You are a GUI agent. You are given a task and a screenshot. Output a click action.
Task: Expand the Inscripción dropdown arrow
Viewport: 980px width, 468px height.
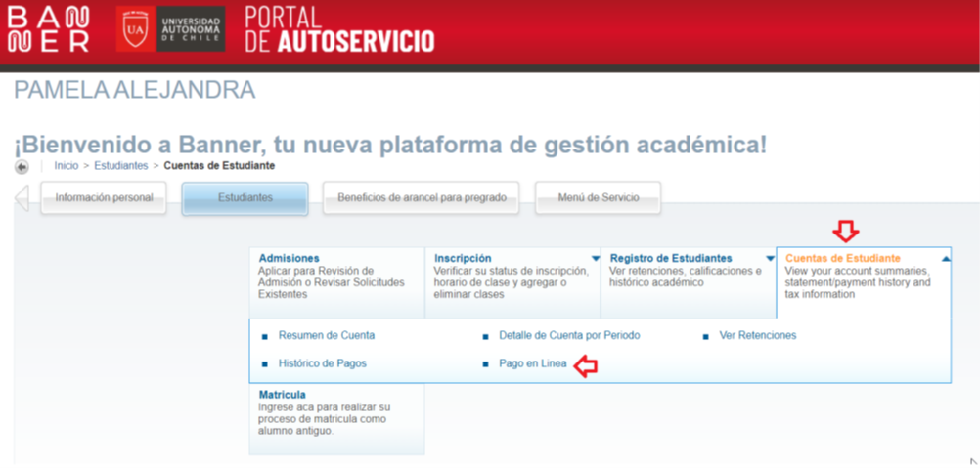[595, 259]
